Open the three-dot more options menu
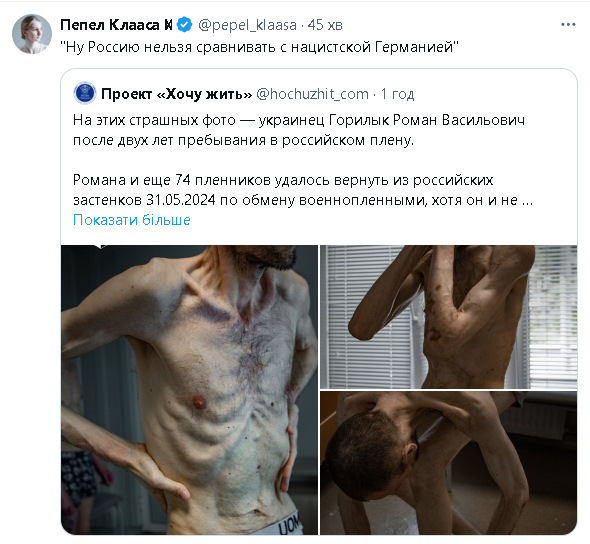This screenshot has width=590, height=544. (568, 25)
